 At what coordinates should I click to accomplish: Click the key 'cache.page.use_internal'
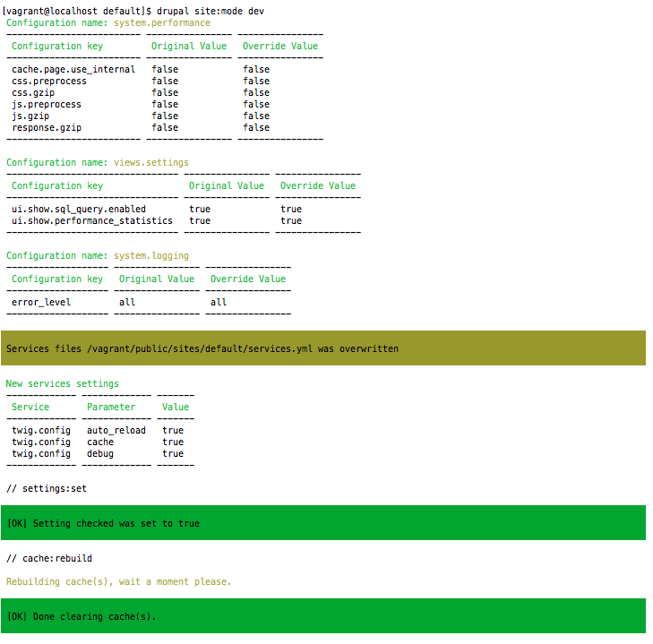tap(73, 70)
